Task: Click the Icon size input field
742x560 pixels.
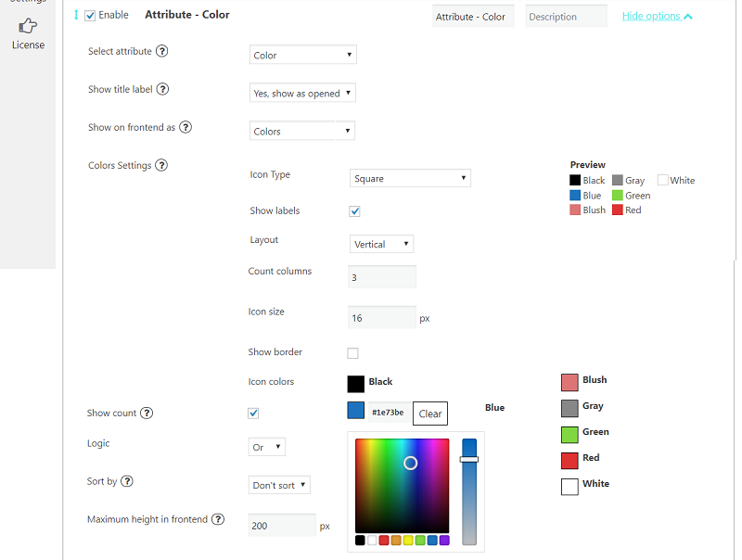Action: coord(381,318)
